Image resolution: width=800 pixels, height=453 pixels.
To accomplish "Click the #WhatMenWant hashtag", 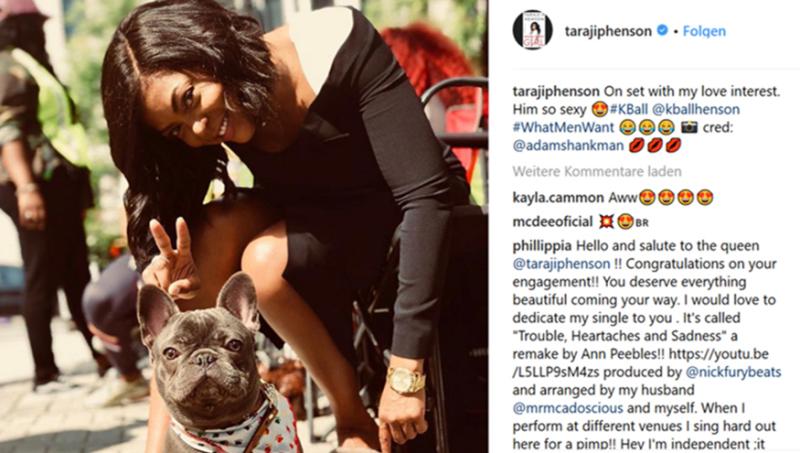I will tap(563, 127).
